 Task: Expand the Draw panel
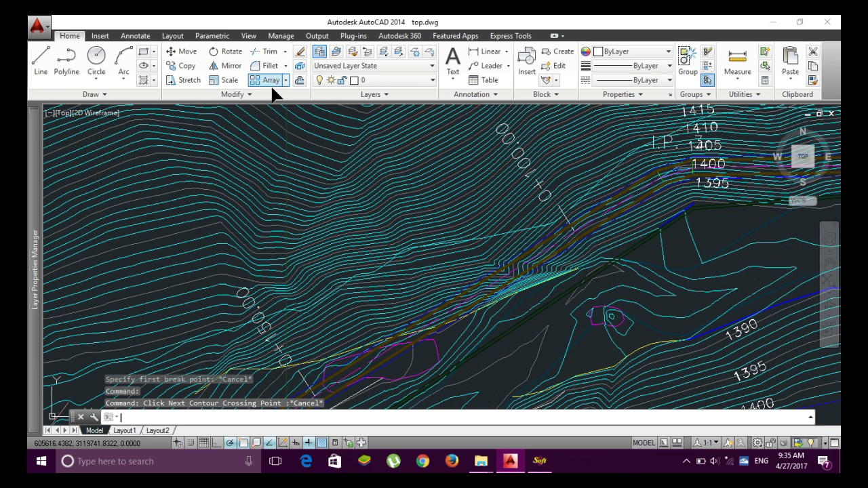pos(94,94)
